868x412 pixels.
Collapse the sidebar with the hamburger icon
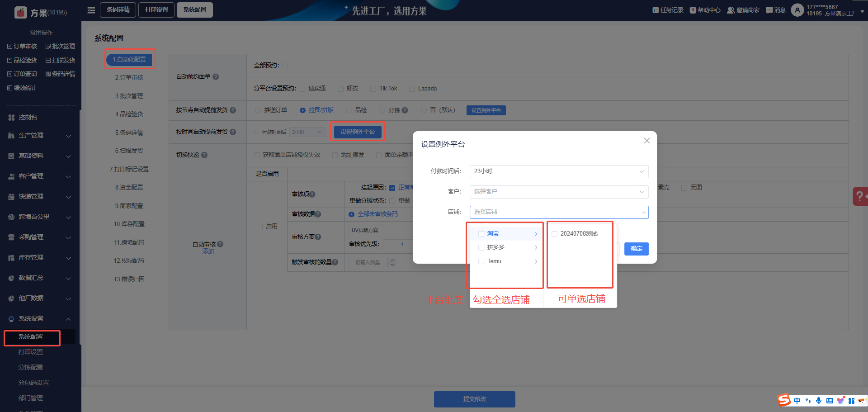pos(91,10)
